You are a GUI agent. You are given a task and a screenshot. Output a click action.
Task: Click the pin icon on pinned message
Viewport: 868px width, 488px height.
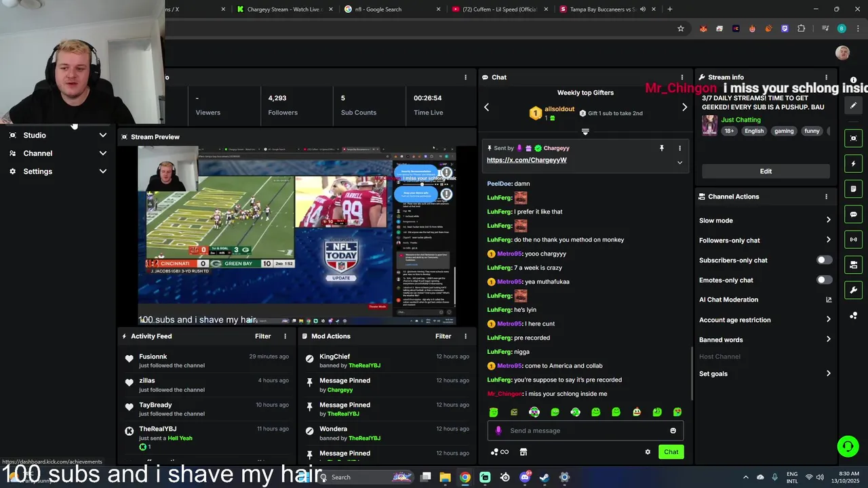click(x=662, y=148)
